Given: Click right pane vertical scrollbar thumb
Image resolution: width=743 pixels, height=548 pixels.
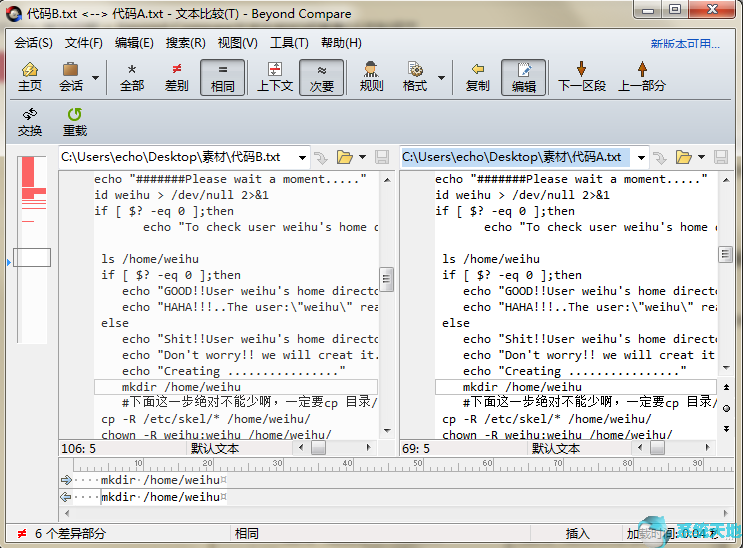Looking at the screenshot, I should pyautogui.click(x=725, y=255).
